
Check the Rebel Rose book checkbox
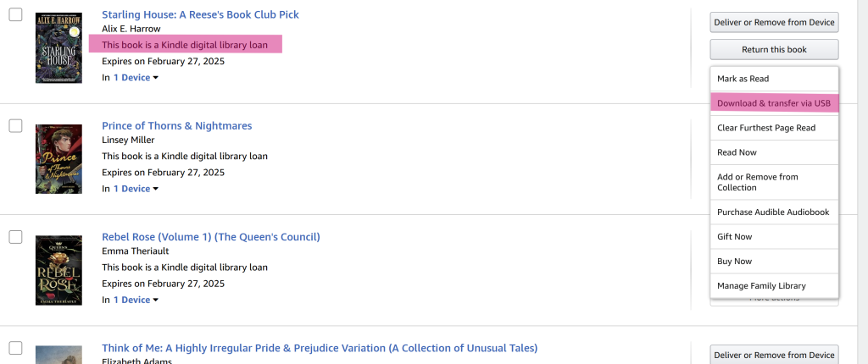15,237
